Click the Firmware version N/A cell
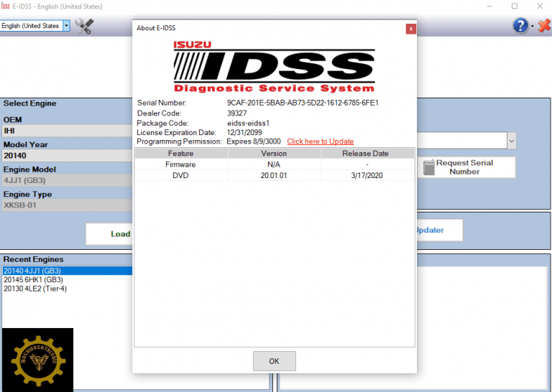 pyautogui.click(x=274, y=164)
